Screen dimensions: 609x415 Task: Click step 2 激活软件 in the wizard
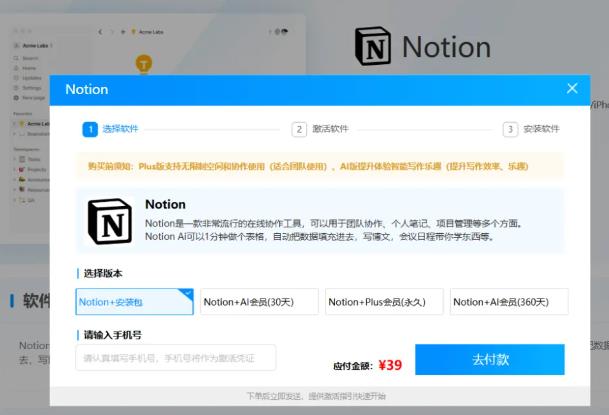click(320, 129)
